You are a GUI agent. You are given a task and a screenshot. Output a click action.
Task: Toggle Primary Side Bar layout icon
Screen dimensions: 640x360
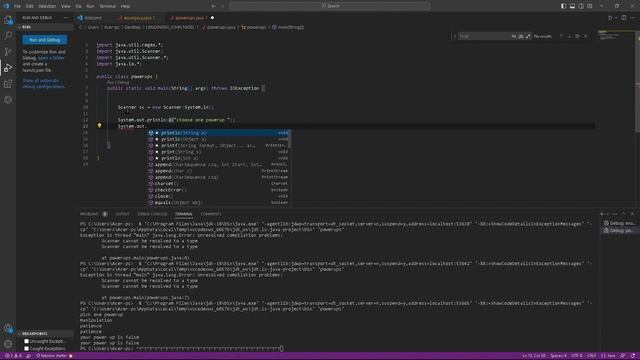point(563,6)
